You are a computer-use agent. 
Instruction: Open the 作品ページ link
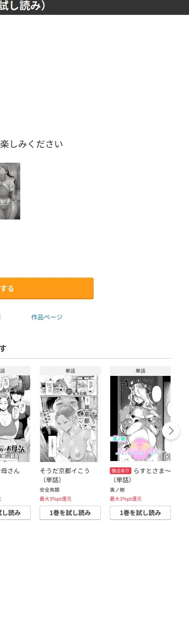[47, 317]
